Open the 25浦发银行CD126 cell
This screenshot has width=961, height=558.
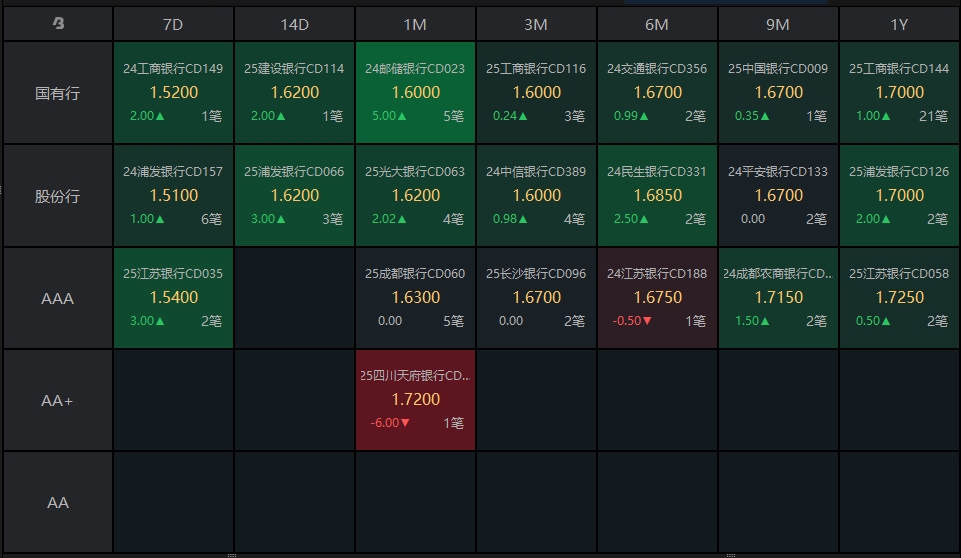coord(899,196)
